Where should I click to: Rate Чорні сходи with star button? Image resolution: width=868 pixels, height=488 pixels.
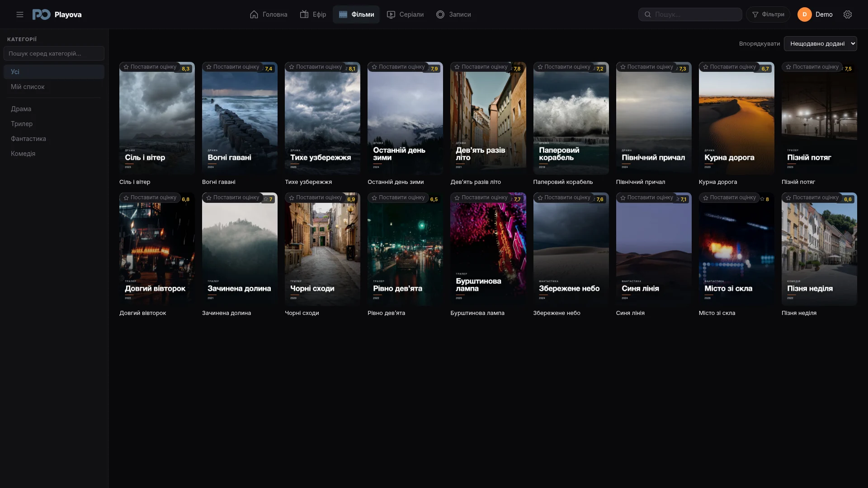(x=316, y=197)
